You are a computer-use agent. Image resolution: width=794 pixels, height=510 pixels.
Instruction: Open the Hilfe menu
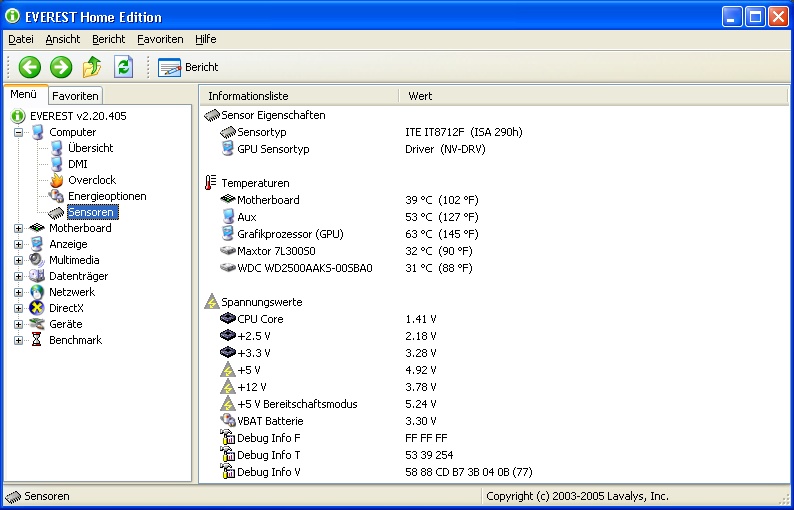206,40
